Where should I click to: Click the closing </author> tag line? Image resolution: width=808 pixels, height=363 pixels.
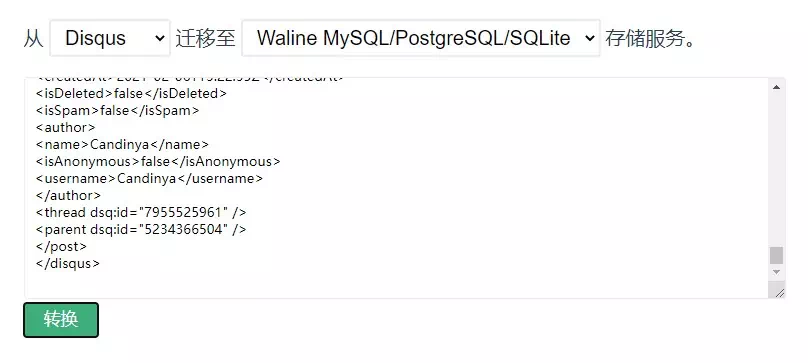tap(68, 195)
